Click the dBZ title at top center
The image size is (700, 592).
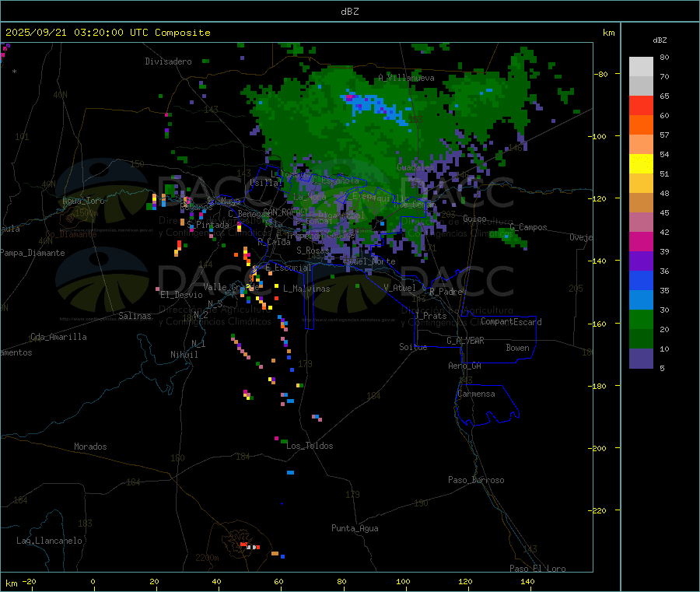(349, 12)
